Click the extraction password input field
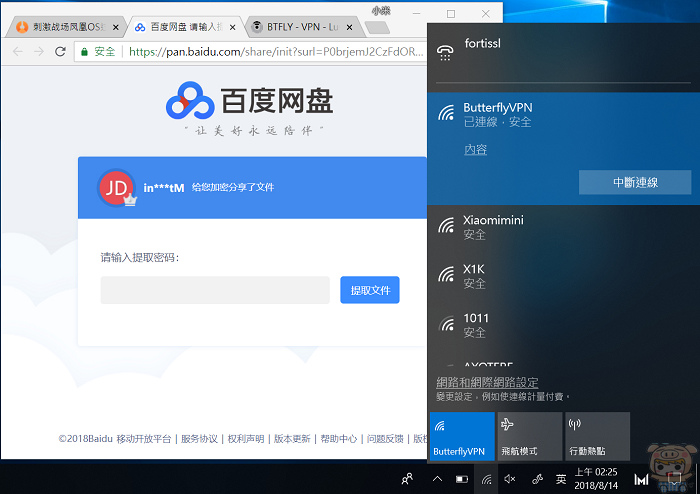This screenshot has height=494, width=700. click(x=215, y=290)
